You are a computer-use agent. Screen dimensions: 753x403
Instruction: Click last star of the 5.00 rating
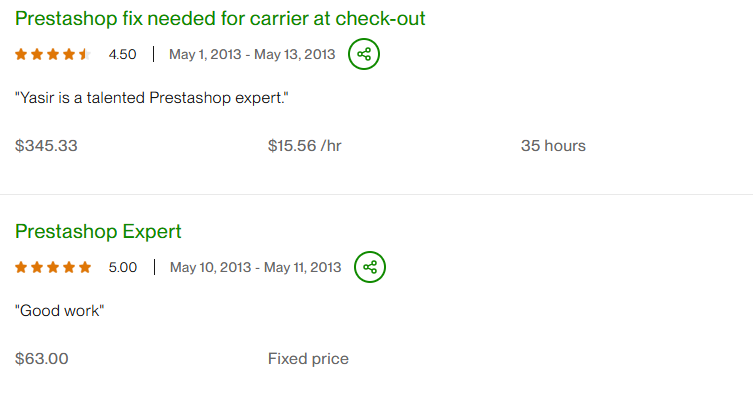pyautogui.click(x=85, y=267)
